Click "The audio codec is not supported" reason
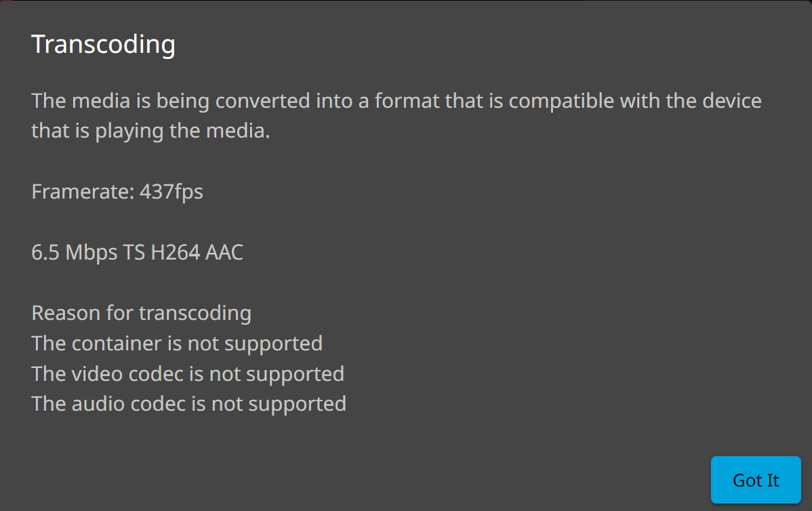812x511 pixels. point(188,404)
